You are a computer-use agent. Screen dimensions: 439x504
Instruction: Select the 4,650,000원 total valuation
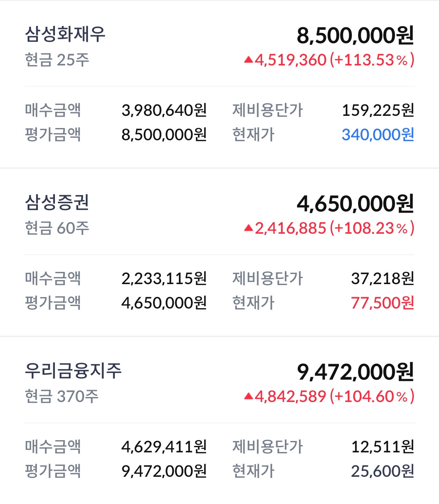coord(355,204)
